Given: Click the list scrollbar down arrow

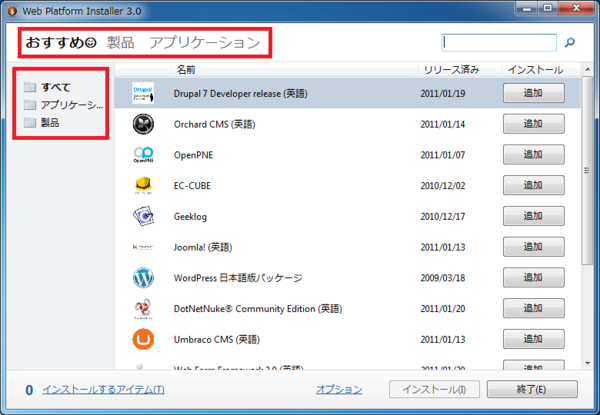Looking at the screenshot, I should click(x=587, y=363).
